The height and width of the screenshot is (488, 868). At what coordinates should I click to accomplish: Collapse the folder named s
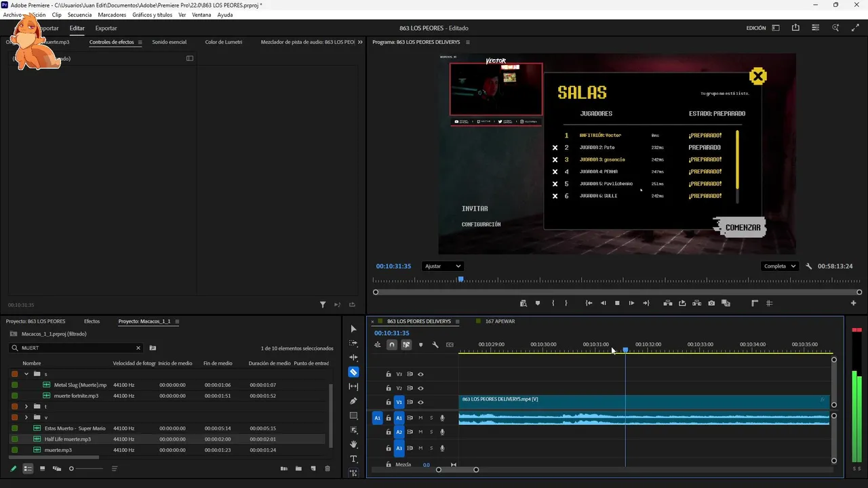(26, 374)
